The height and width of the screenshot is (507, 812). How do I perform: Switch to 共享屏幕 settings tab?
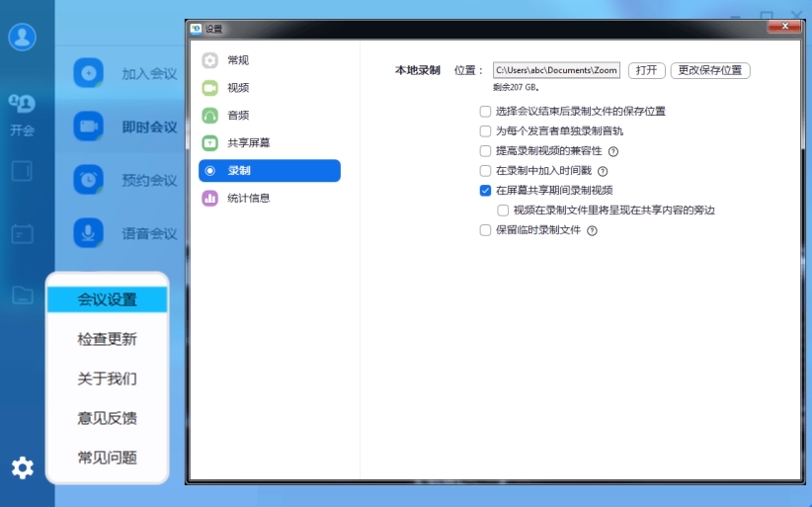pos(270,142)
